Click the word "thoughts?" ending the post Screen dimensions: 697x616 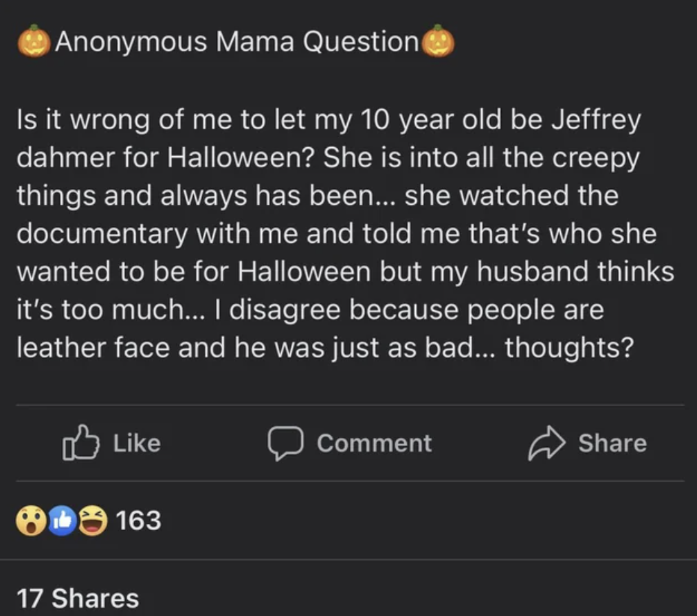coord(568,348)
